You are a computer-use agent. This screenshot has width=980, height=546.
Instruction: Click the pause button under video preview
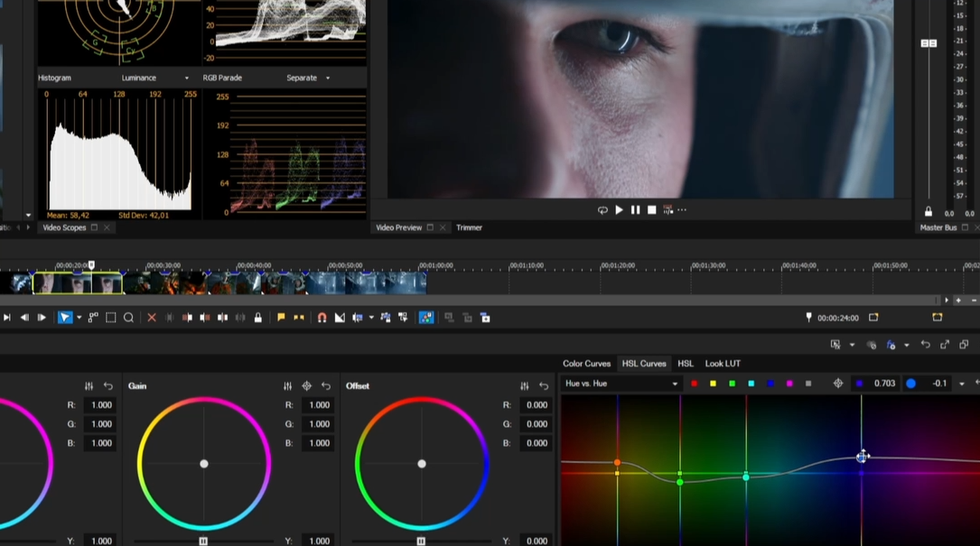[635, 210]
